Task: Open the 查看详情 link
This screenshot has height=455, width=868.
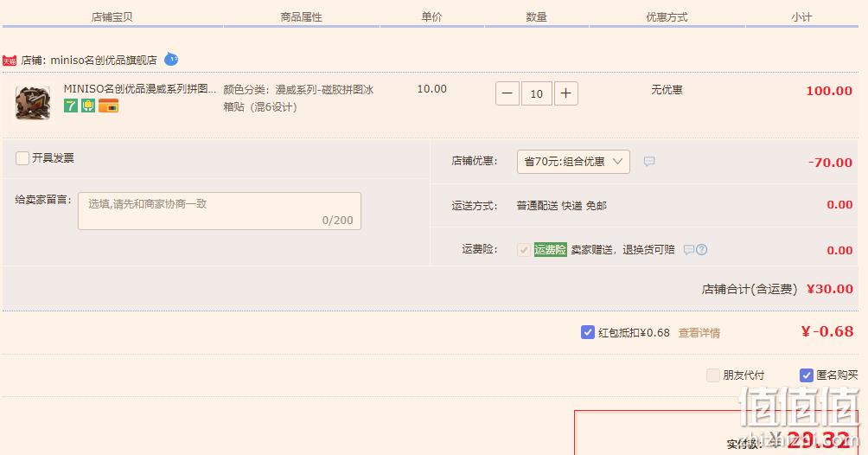Action: (x=699, y=333)
